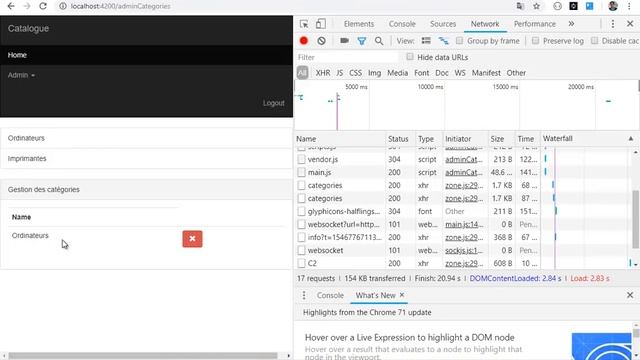
Task: Sort requests by Size column header
Action: click(x=497, y=139)
